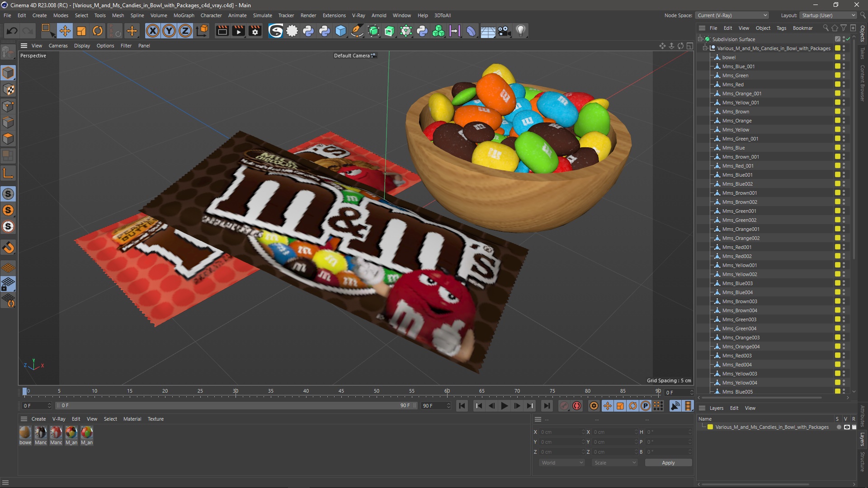
Task: Click Layers panel View menu
Action: (750, 408)
